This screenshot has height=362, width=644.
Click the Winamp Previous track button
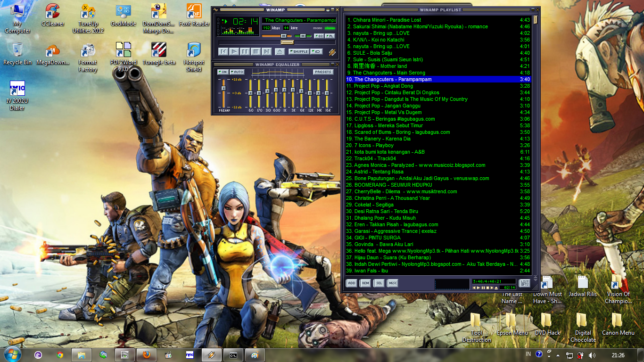[223, 51]
